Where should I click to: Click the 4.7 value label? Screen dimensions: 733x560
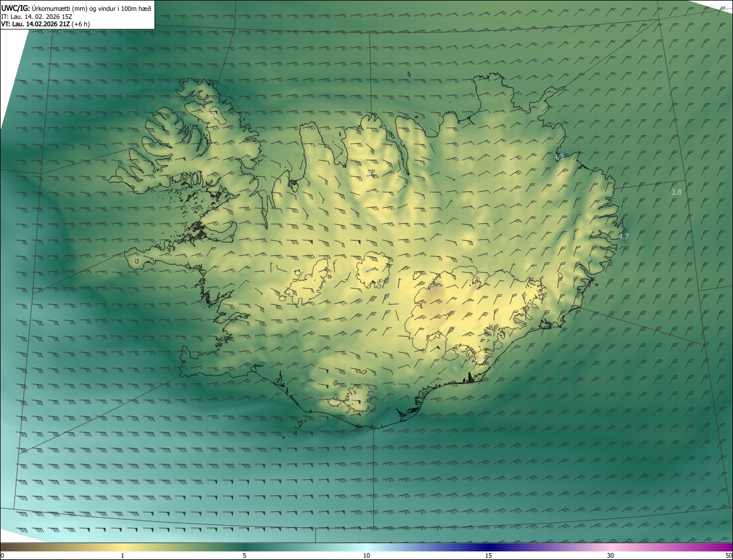pyautogui.click(x=624, y=236)
